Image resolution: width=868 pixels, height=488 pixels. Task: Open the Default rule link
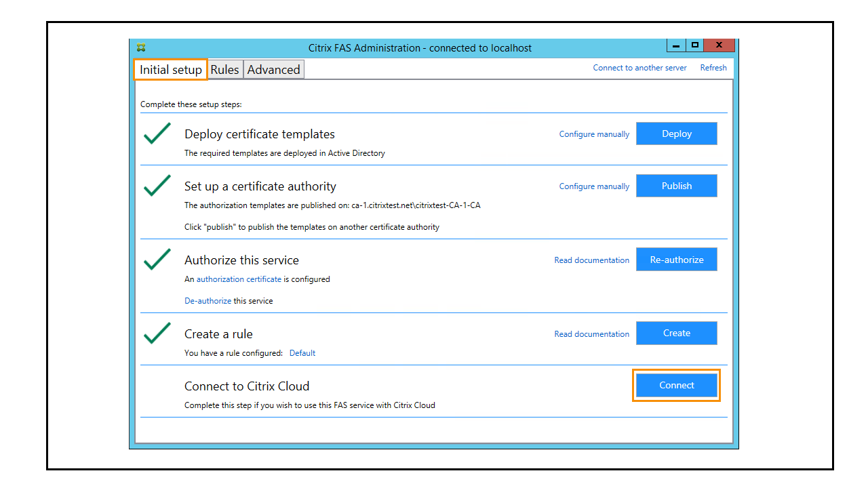click(x=302, y=353)
